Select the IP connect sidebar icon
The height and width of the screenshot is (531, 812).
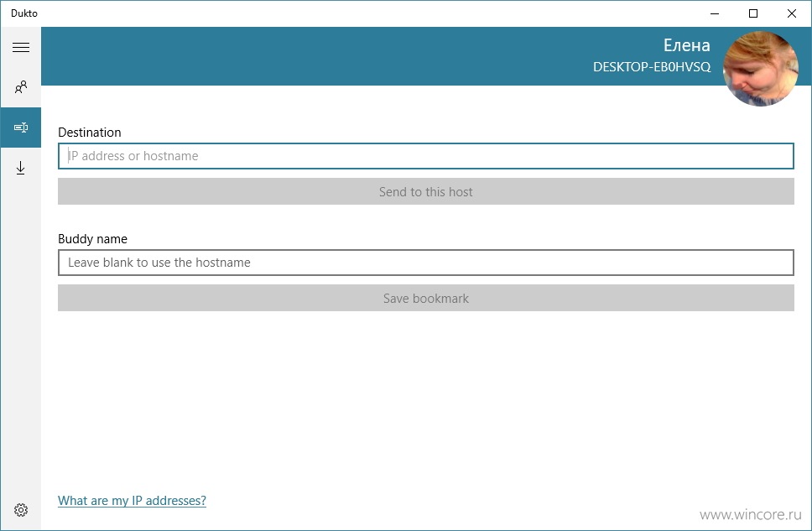point(21,128)
